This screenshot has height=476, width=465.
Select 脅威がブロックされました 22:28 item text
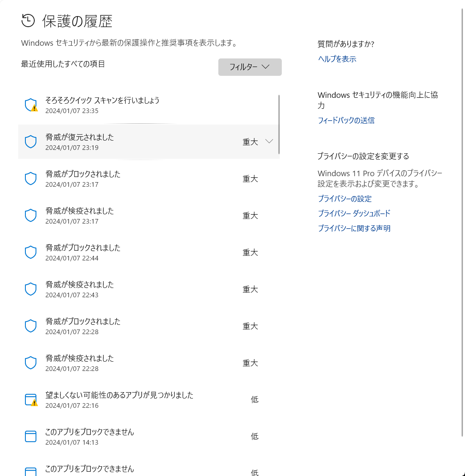point(83,321)
